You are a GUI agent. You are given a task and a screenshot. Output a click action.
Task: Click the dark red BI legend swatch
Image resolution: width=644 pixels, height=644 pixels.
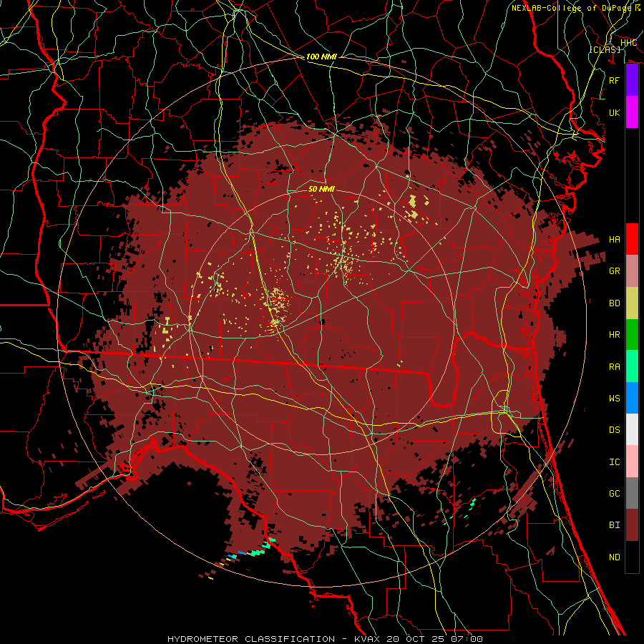(x=632, y=525)
